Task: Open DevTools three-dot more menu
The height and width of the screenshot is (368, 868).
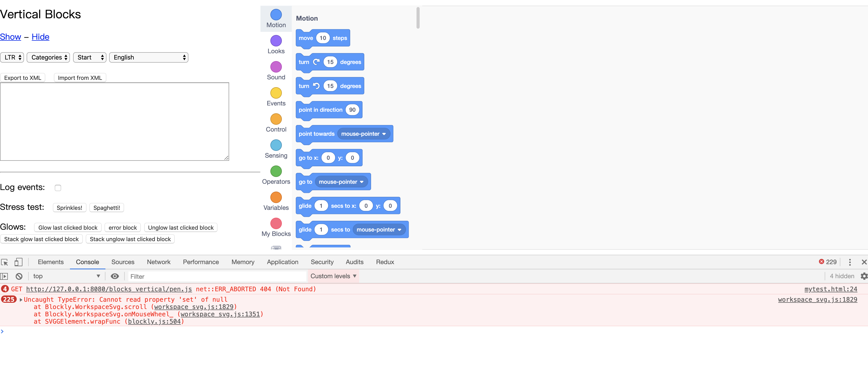Action: [x=850, y=262]
